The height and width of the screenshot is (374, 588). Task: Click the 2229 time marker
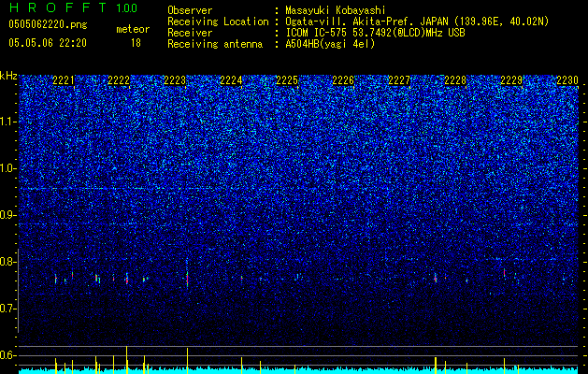point(511,80)
